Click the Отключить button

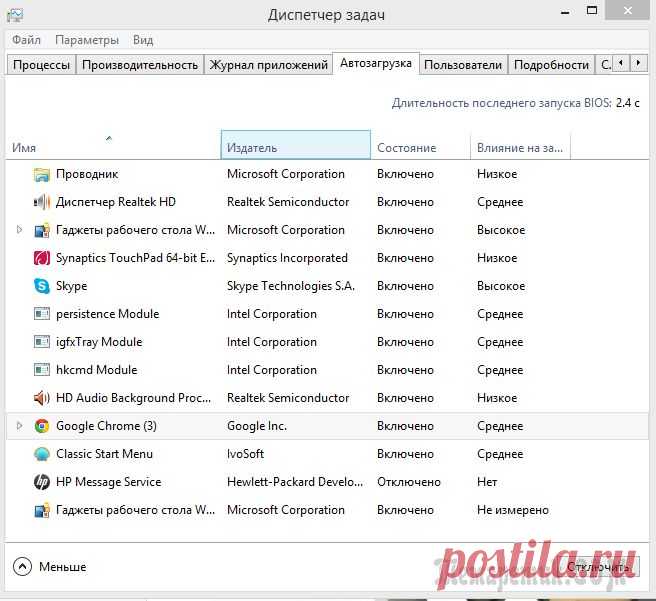click(598, 567)
